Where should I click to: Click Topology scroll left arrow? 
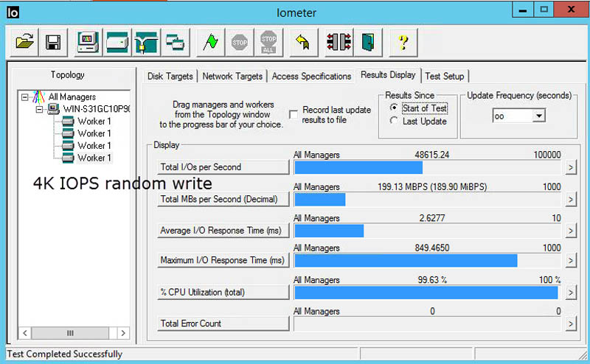coord(25,333)
